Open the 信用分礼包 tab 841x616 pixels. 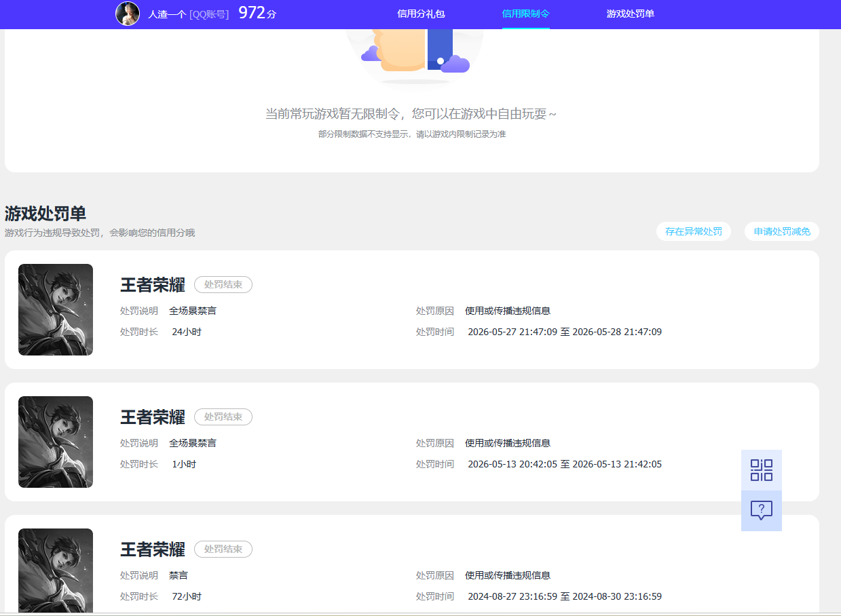[421, 14]
